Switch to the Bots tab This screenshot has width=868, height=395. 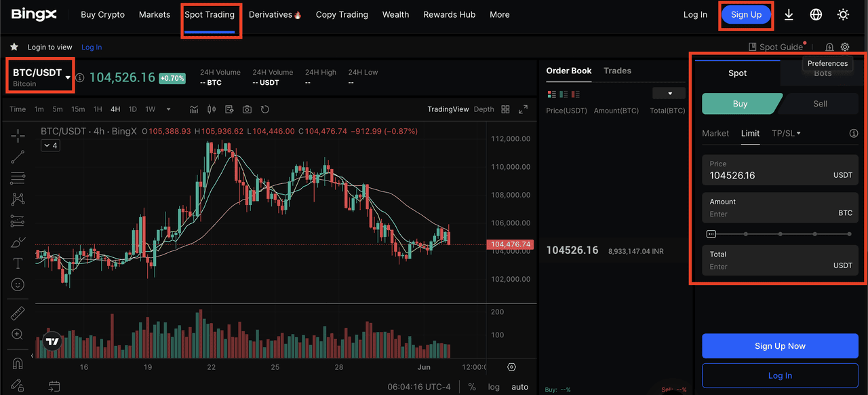[x=823, y=73]
